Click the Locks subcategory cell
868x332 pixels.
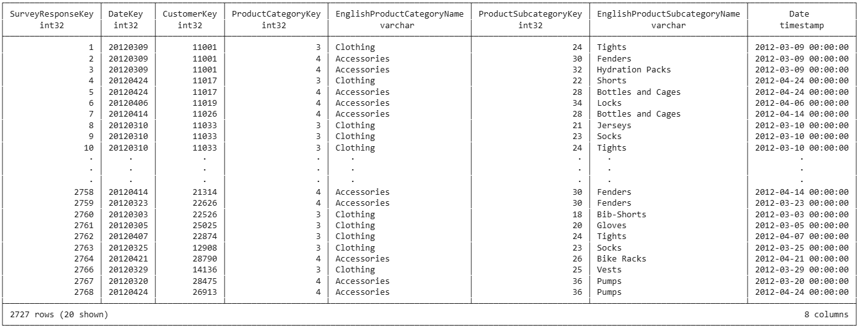pyautogui.click(x=609, y=103)
